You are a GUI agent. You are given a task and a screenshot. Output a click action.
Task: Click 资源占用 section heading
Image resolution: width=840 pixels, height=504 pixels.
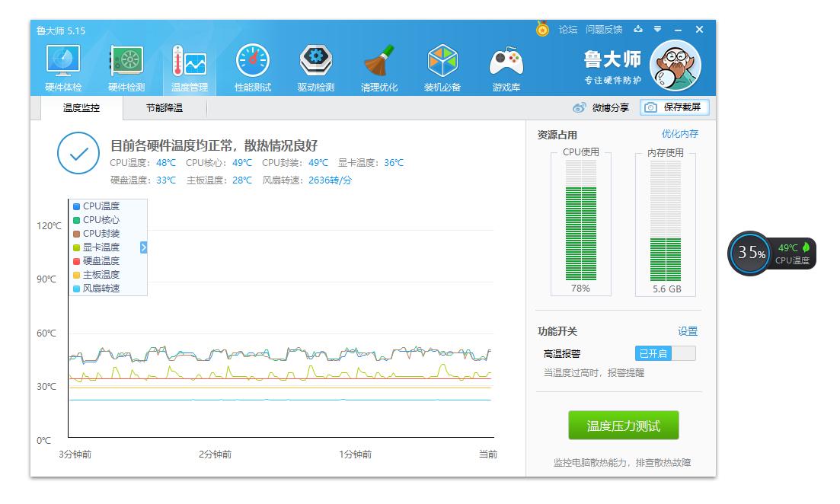click(x=557, y=135)
